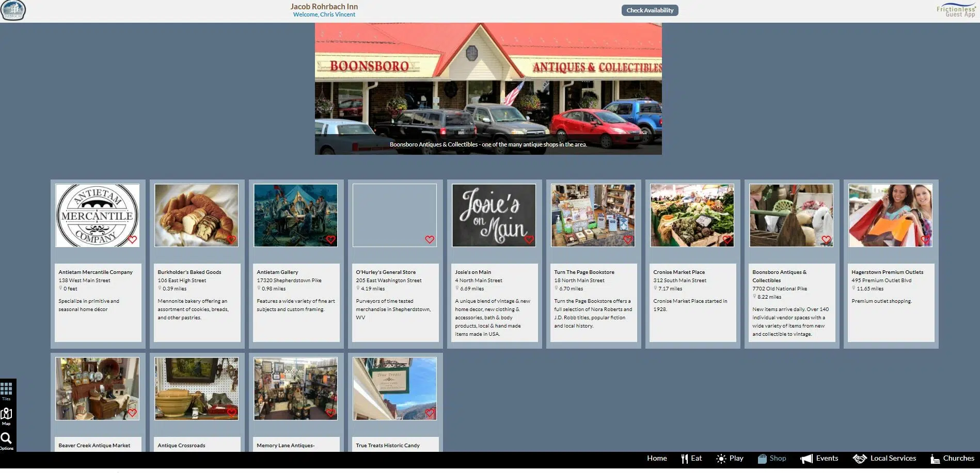Toggle heart on Turn The Page Bookstore
The width and height of the screenshot is (980, 473).
pyautogui.click(x=628, y=240)
